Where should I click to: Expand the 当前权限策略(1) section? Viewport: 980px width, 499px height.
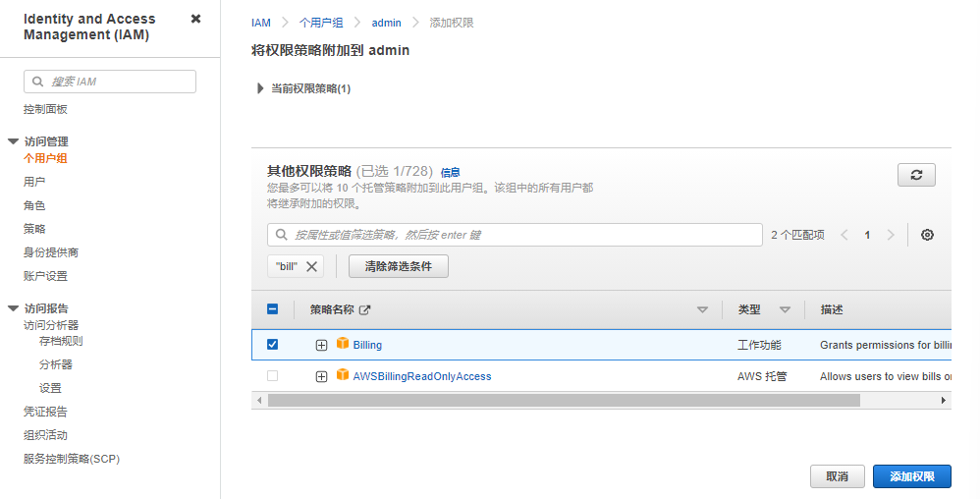(x=260, y=88)
